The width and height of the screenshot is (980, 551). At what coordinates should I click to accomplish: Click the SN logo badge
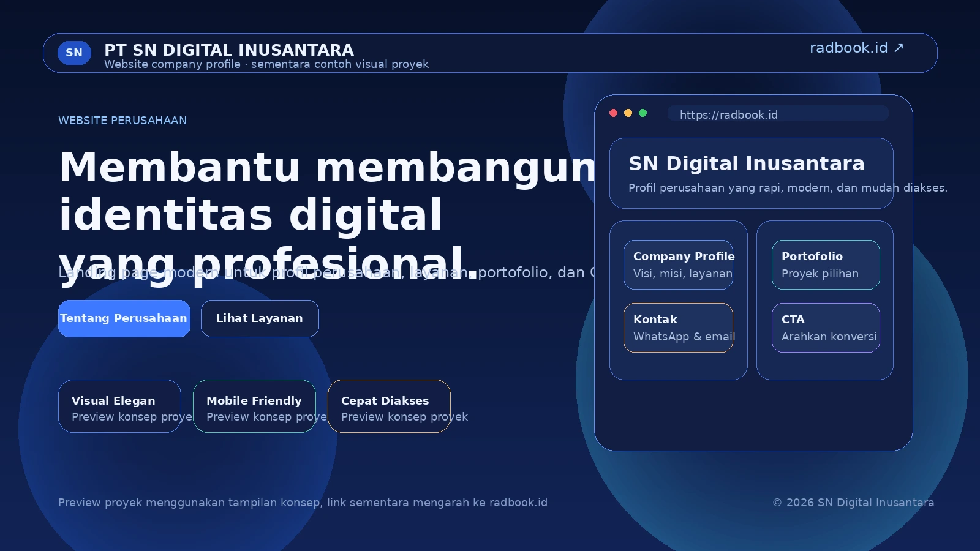click(x=74, y=53)
